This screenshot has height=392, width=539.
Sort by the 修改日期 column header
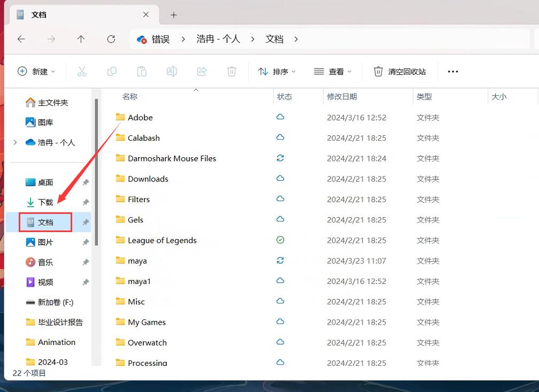(x=342, y=97)
